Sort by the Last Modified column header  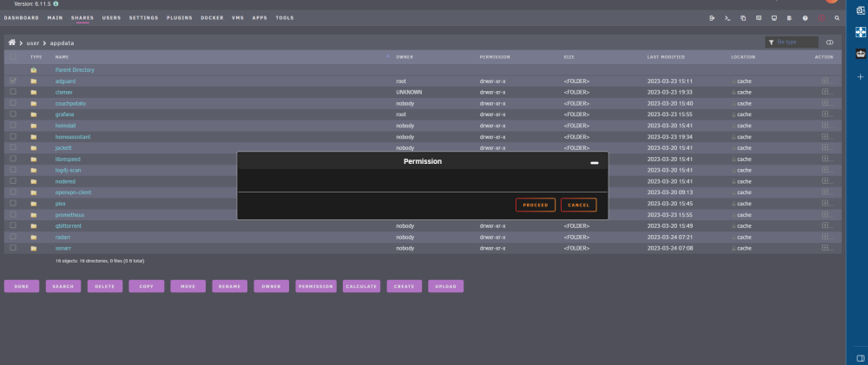666,57
